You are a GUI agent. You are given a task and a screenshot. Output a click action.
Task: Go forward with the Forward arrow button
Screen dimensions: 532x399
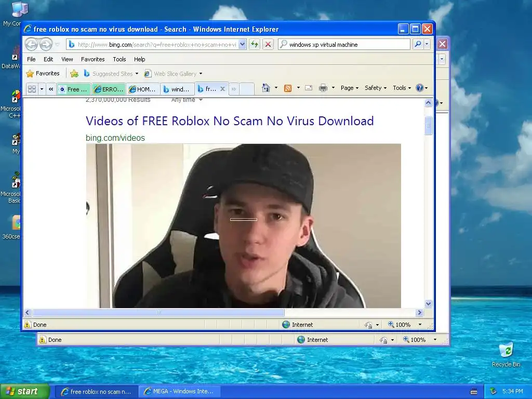click(x=46, y=44)
